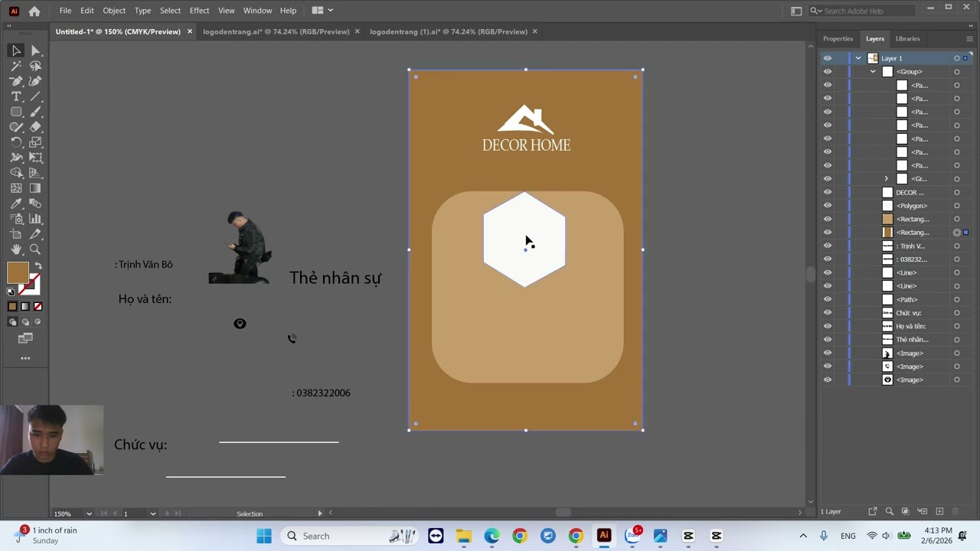Hide the : Trịnh V... layer item
Screen dimensions: 980x551
click(827, 246)
